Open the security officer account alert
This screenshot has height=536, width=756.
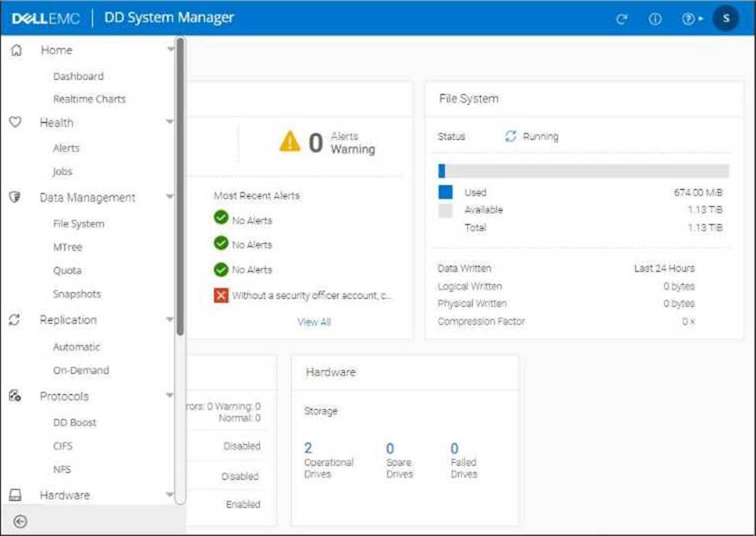pyautogui.click(x=312, y=295)
